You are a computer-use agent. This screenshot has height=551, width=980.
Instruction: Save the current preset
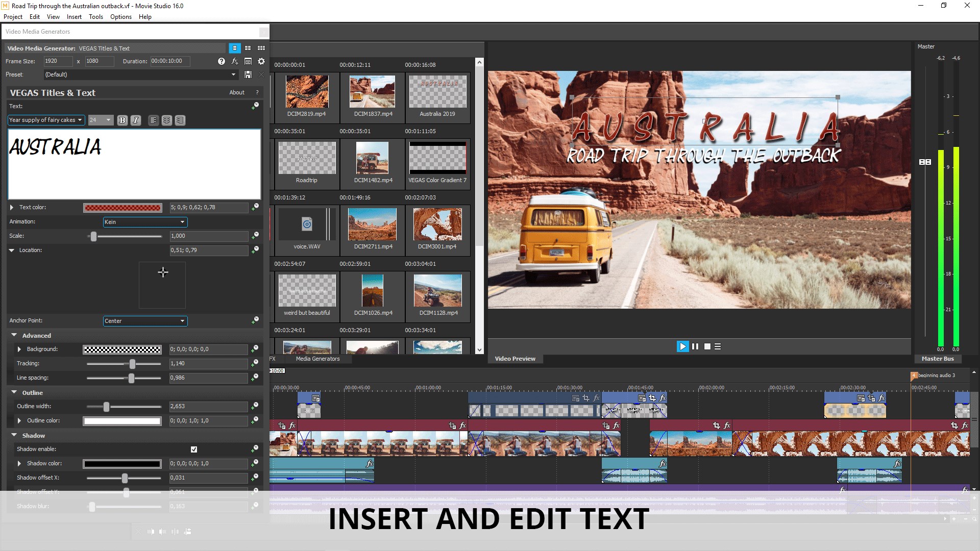coord(248,74)
